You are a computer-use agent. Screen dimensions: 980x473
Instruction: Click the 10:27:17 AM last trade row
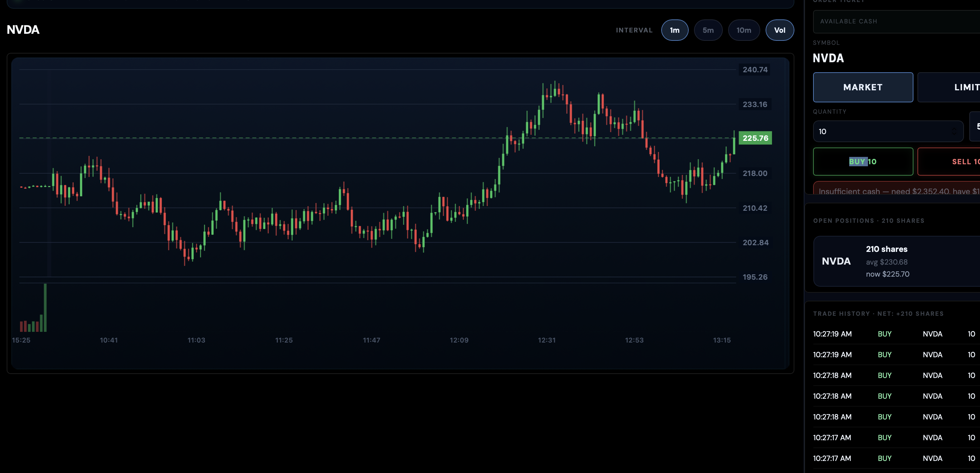point(897,458)
